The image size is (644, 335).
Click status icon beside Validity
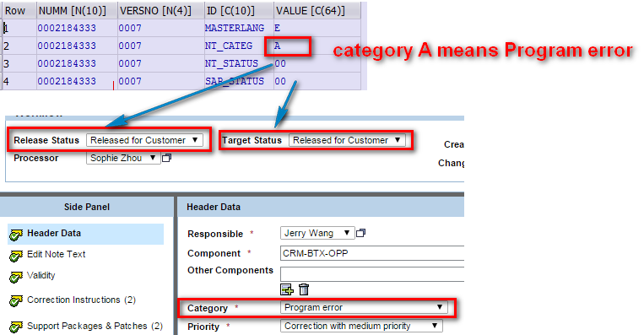16,277
